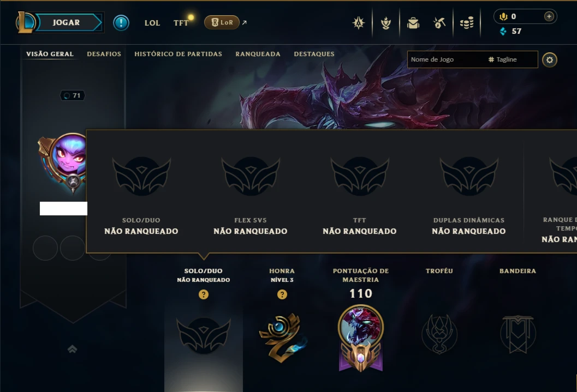Open the HISTÓRICO DE PARTIDAS tab
The width and height of the screenshot is (577, 392).
coord(178,54)
